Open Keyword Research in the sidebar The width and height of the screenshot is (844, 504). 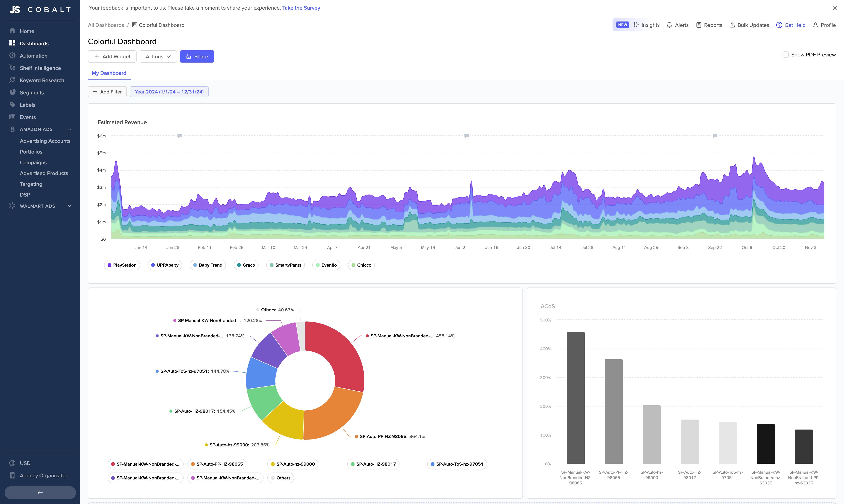click(42, 80)
